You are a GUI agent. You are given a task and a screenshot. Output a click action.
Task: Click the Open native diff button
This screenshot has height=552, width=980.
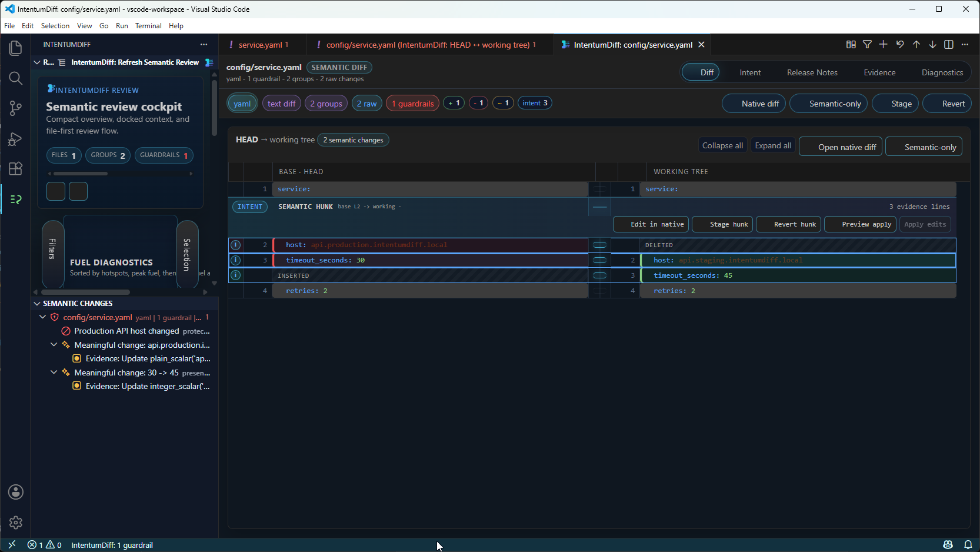tap(840, 147)
